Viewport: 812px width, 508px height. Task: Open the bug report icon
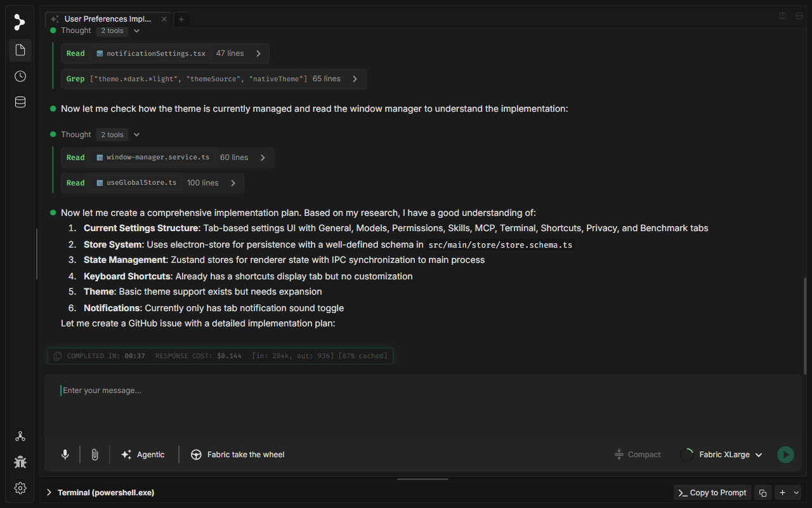(20, 462)
